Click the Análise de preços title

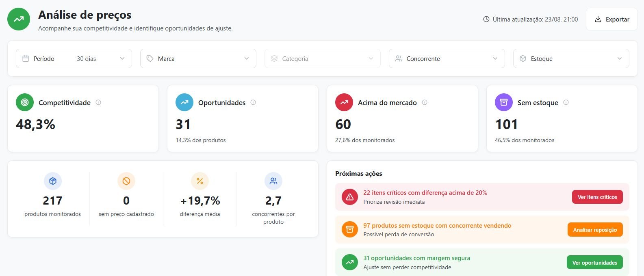pyautogui.click(x=85, y=15)
